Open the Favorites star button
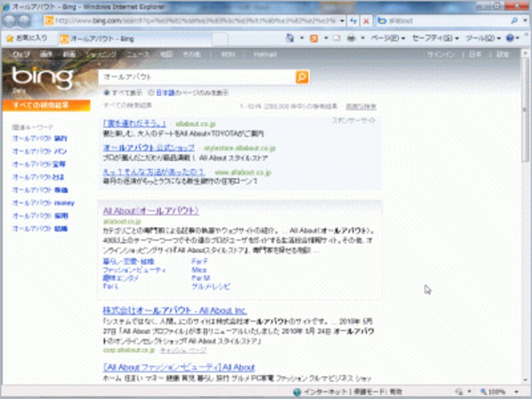This screenshot has width=532, height=399. tap(27, 38)
